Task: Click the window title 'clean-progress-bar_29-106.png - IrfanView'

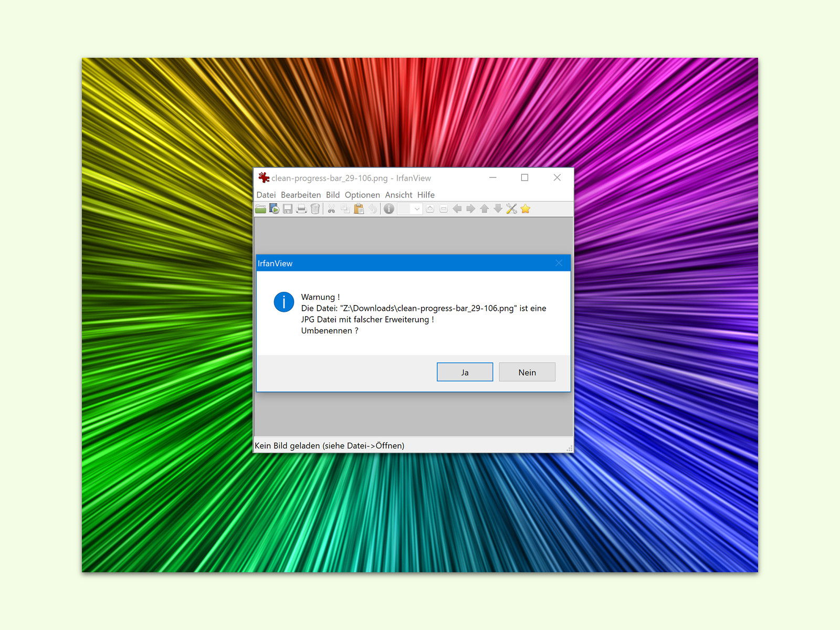Action: click(x=351, y=178)
